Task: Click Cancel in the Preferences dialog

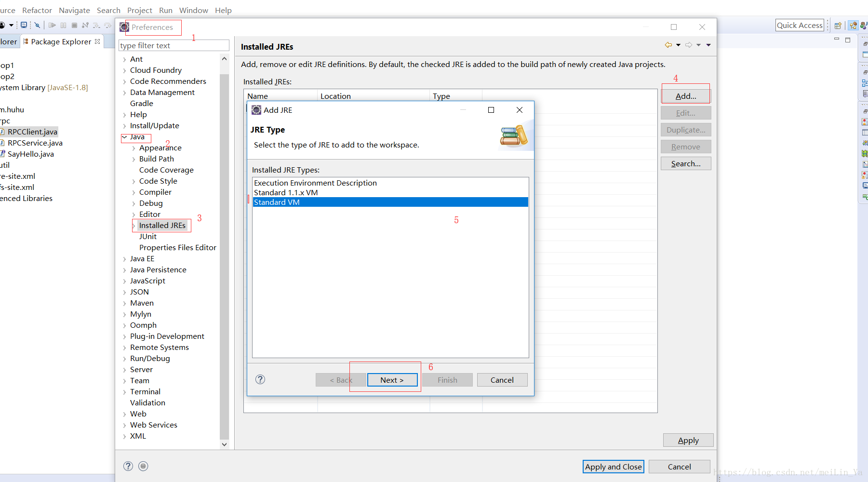Action: [x=680, y=467]
